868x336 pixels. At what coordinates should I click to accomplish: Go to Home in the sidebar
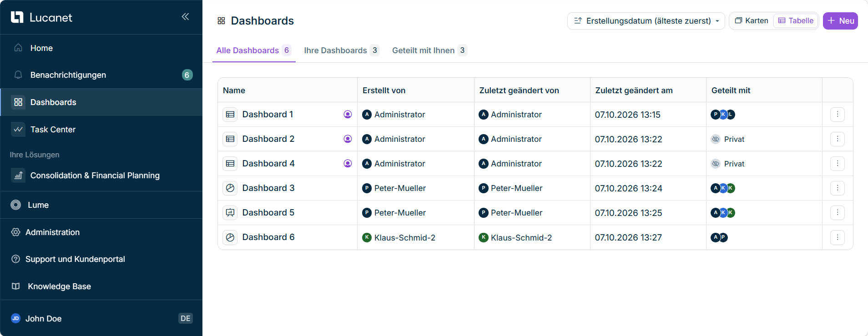coord(101,48)
